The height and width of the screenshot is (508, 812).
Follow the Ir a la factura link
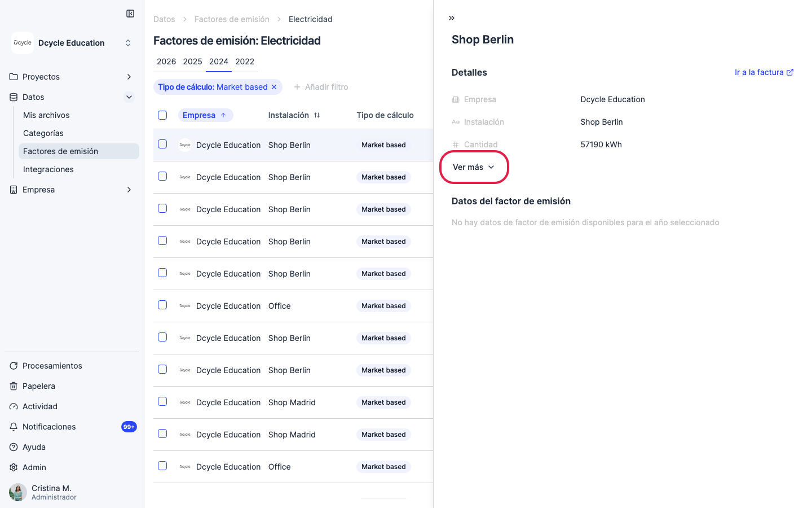pos(764,72)
